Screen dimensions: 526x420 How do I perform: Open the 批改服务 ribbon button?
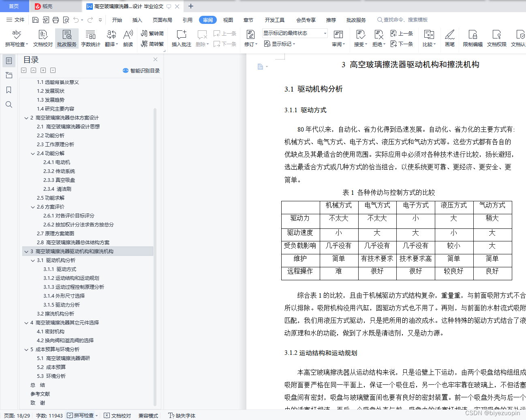point(67,38)
